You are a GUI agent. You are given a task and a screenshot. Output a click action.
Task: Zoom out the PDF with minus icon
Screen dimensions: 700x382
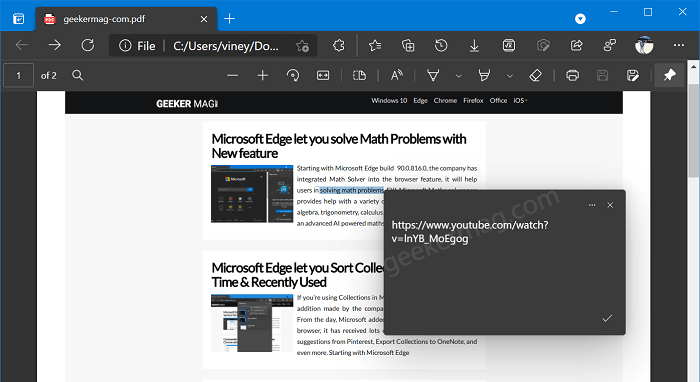233,75
